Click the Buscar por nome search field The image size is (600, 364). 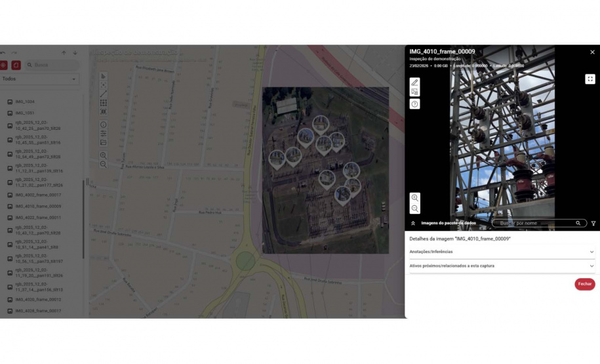pyautogui.click(x=534, y=224)
